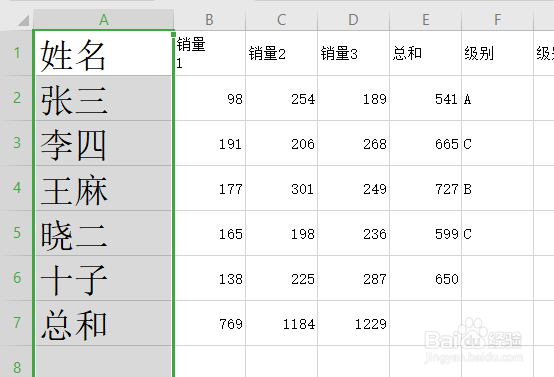The width and height of the screenshot is (554, 377).
Task: Click cell with value 236
Action: pos(353,233)
